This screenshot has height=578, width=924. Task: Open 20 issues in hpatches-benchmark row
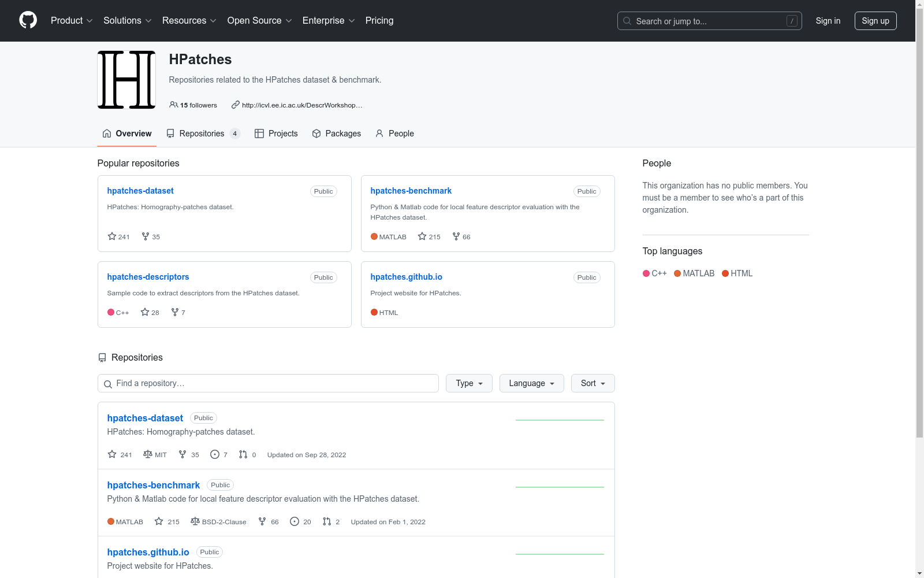[x=300, y=521]
